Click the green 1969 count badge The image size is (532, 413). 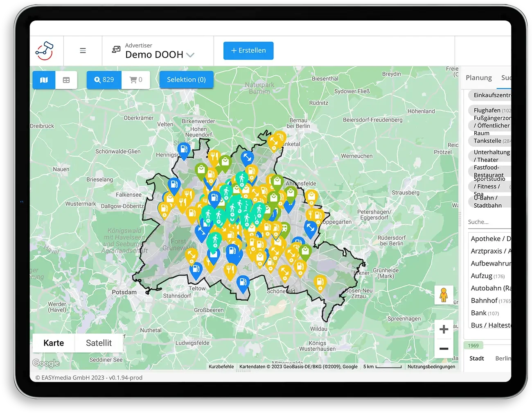point(473,345)
